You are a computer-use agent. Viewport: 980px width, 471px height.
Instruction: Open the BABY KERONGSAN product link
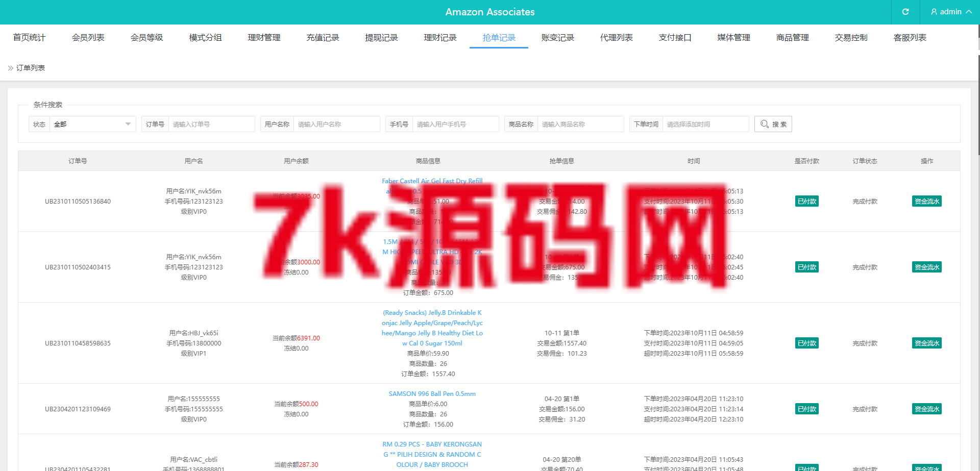tap(432, 454)
